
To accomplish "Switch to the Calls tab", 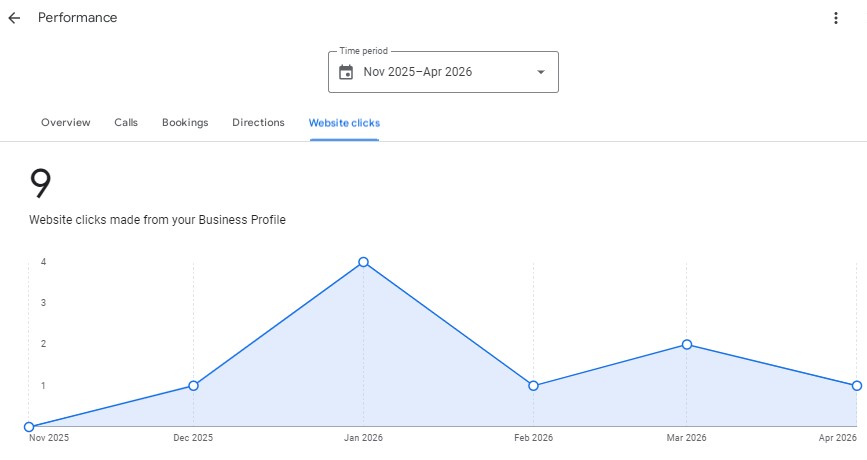I will pyautogui.click(x=126, y=123).
